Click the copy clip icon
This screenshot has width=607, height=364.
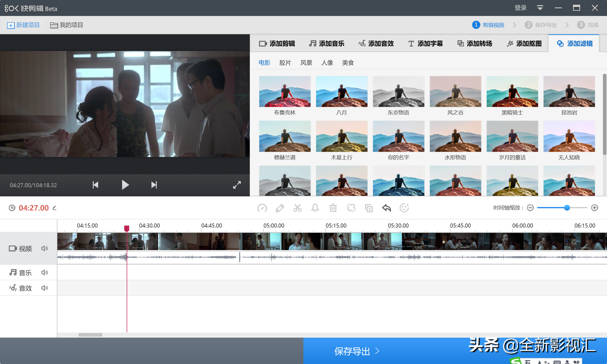click(369, 208)
